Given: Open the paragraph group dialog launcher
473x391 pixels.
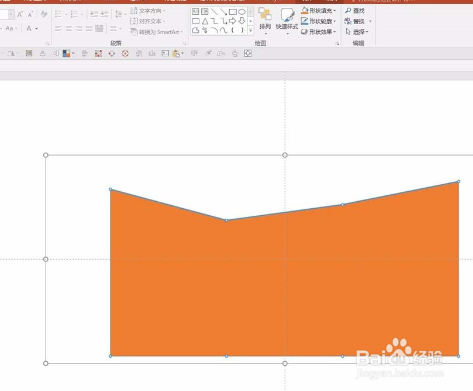Looking at the screenshot, I should 184,43.
